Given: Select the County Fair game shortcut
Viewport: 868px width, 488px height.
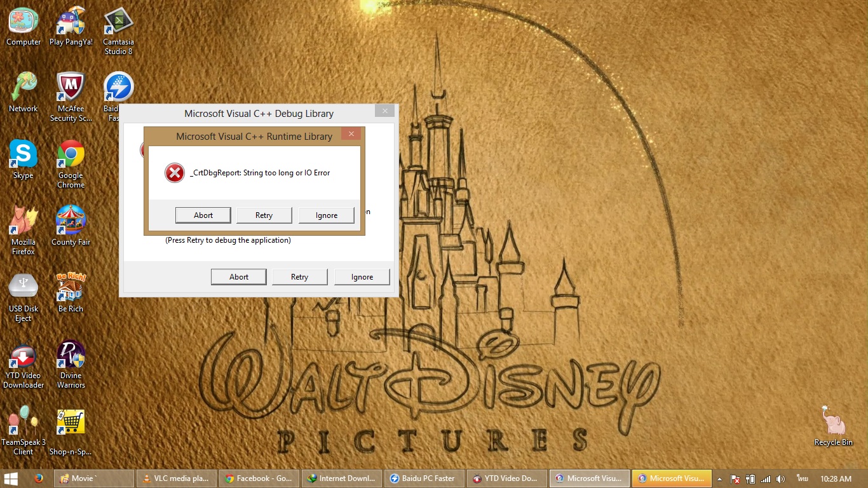Looking at the screenshot, I should point(71,226).
